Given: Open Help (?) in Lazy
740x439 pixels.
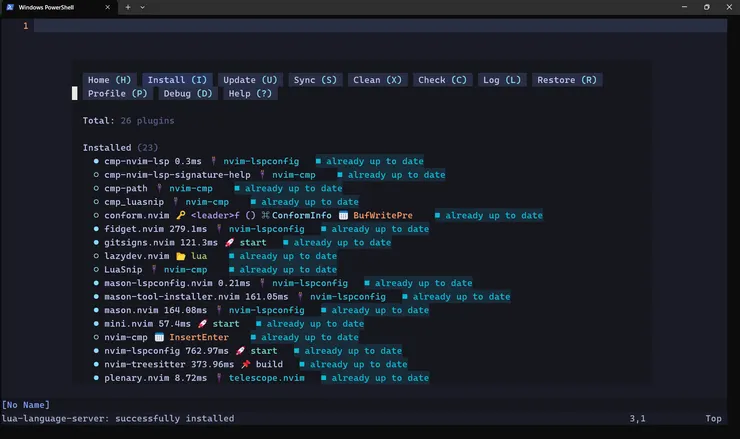Looking at the screenshot, I should (x=250, y=93).
